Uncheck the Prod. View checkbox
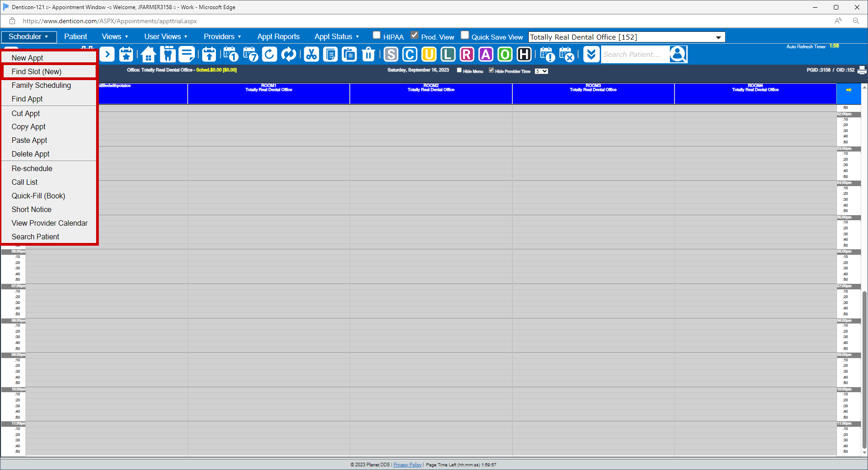868x470 pixels. tap(414, 35)
